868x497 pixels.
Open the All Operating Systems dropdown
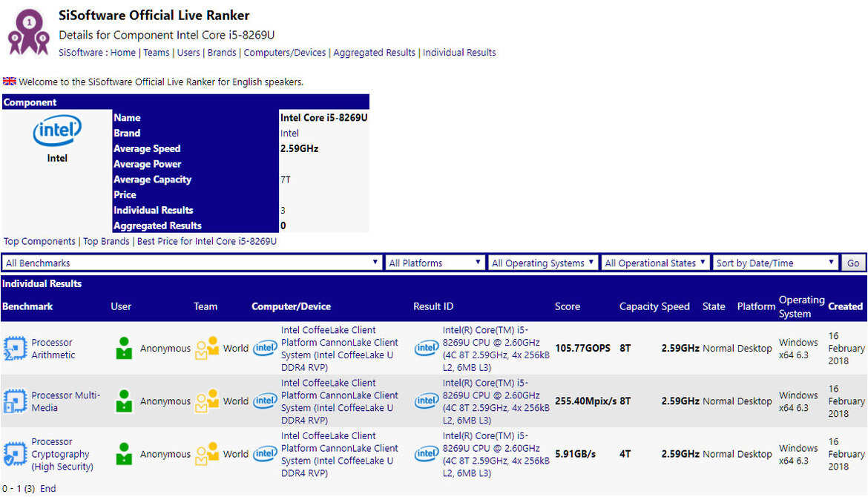543,263
